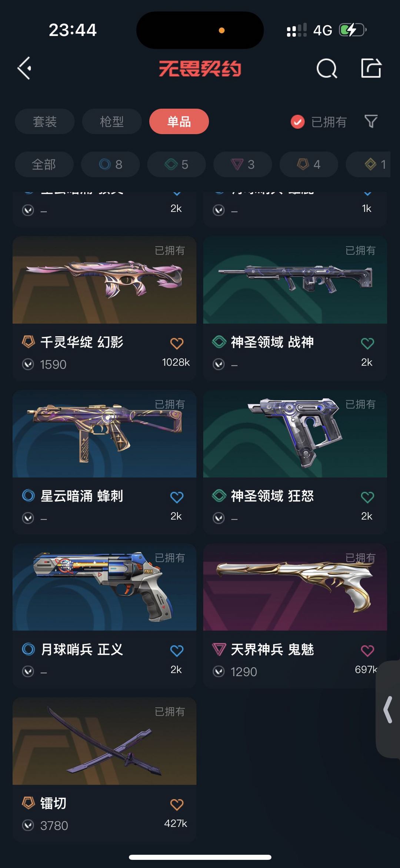Viewport: 400px width, 868px height.
Task: Switch to the 套装 tab
Action: (x=45, y=121)
